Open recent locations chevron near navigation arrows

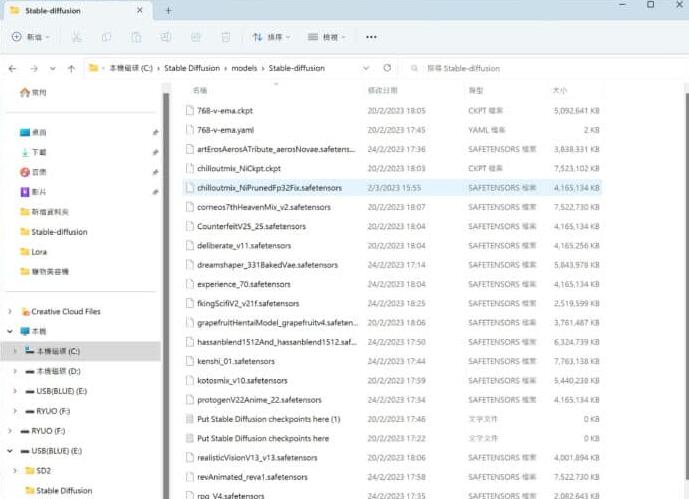click(53, 69)
